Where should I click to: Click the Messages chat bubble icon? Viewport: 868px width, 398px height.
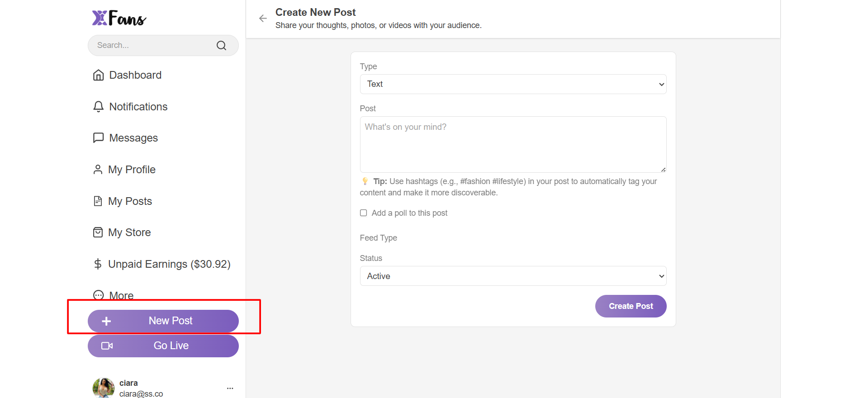[98, 138]
